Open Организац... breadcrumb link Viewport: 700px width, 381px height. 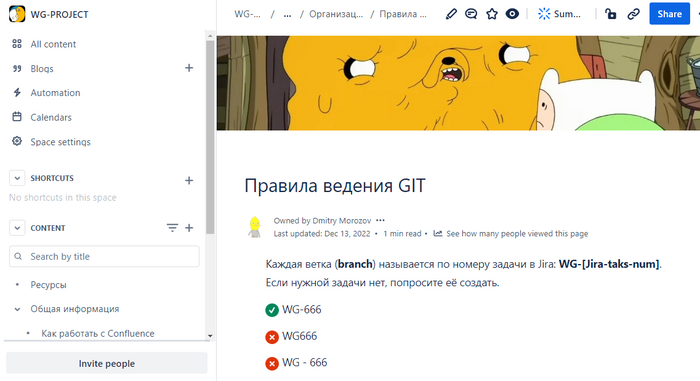pos(336,14)
